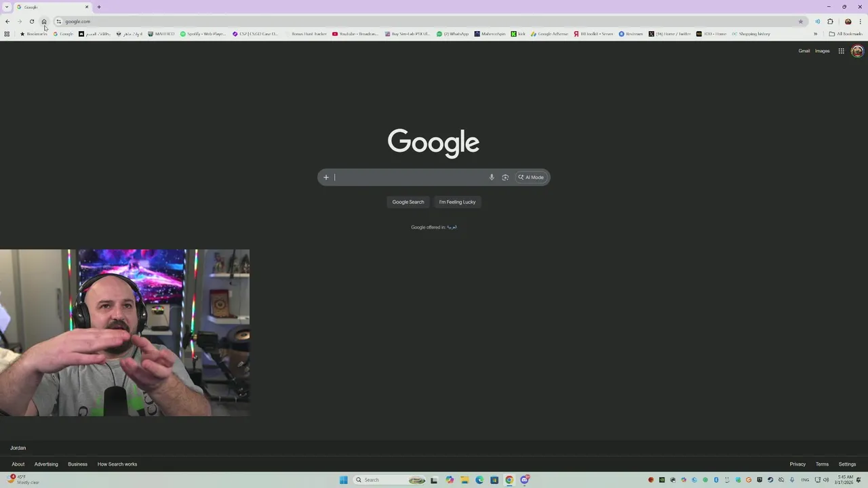The width and height of the screenshot is (868, 488).
Task: Open the Privacy footer link
Action: pos(797,464)
